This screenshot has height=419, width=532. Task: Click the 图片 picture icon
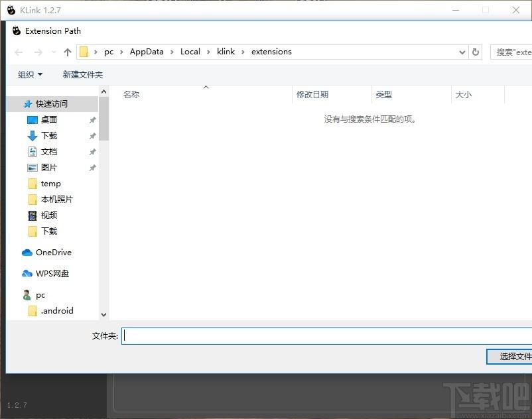33,168
